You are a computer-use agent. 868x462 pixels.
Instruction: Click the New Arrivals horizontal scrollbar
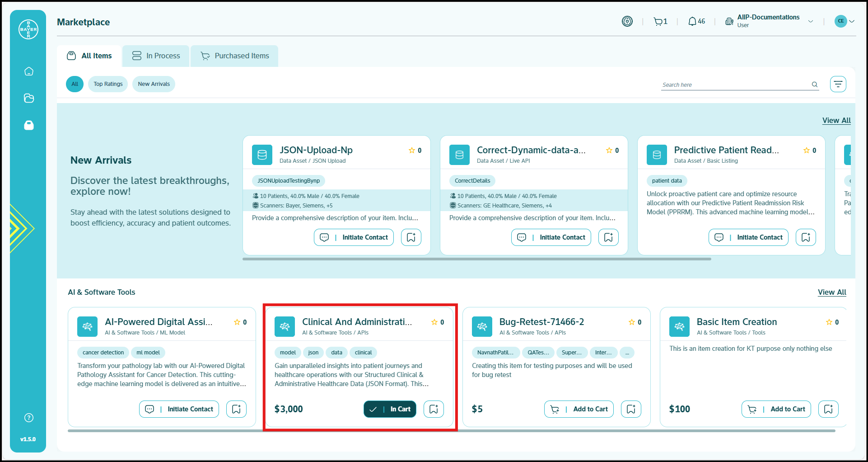[x=476, y=259]
